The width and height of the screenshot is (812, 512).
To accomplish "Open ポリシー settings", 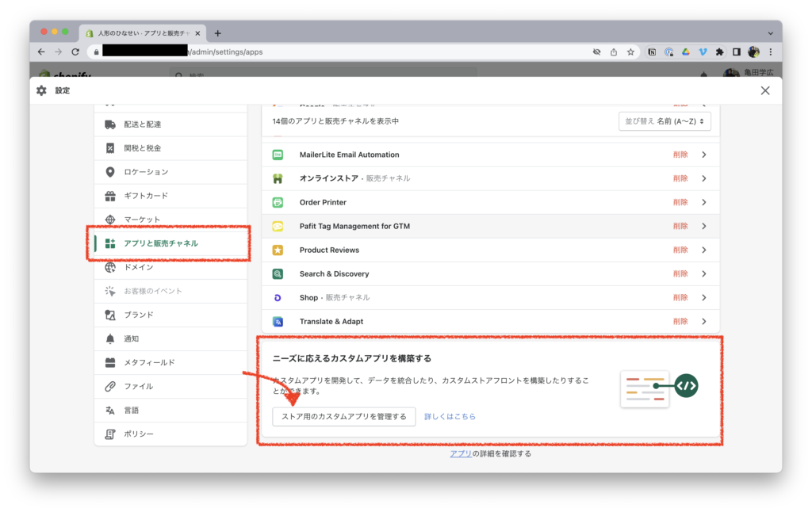I will point(171,434).
